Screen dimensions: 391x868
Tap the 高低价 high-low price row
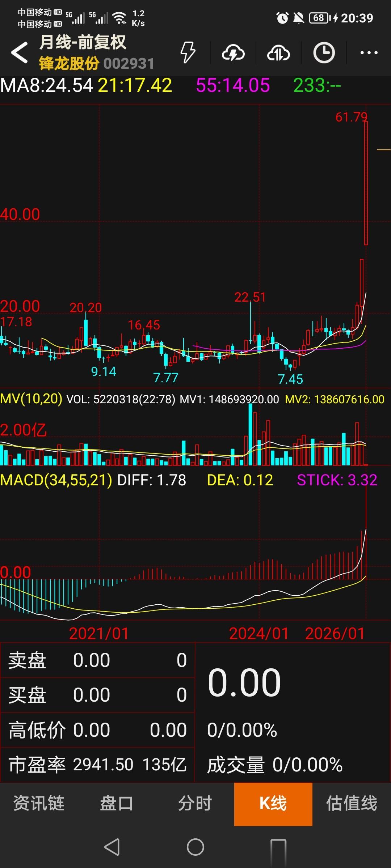(97, 730)
